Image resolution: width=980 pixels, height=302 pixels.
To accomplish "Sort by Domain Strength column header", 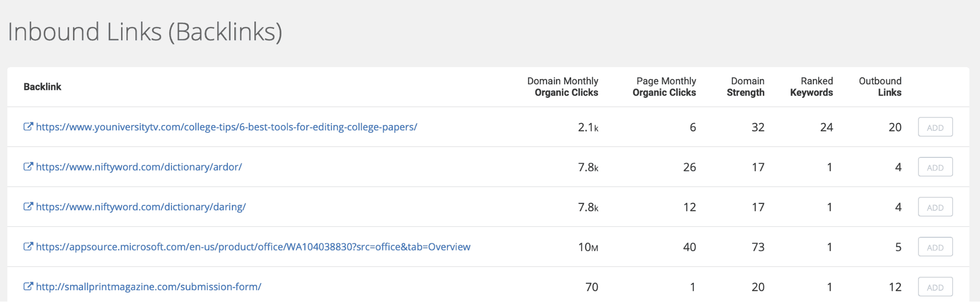I will [746, 87].
